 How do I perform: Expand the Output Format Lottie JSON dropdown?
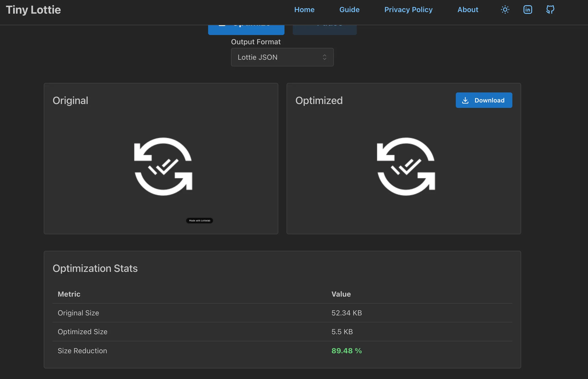[282, 57]
